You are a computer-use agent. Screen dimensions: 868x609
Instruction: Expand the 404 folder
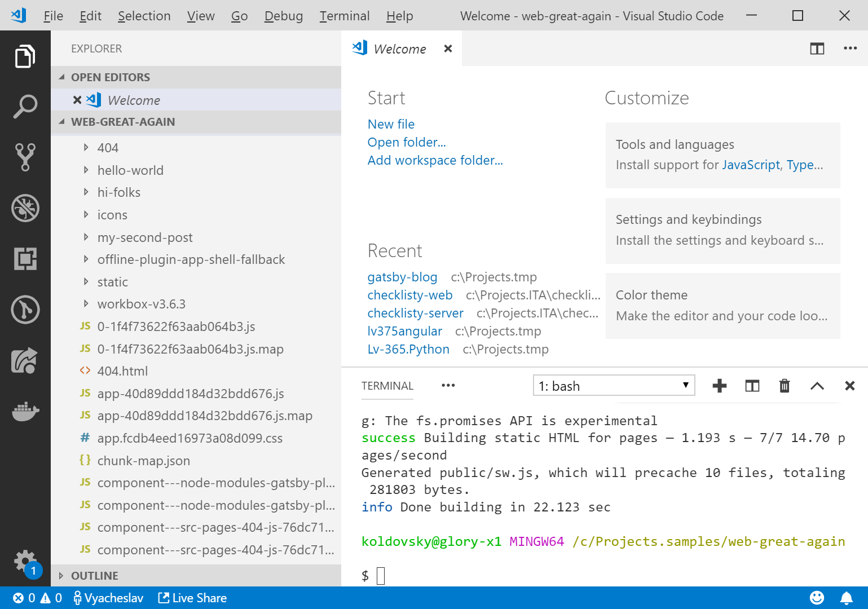pos(196,148)
